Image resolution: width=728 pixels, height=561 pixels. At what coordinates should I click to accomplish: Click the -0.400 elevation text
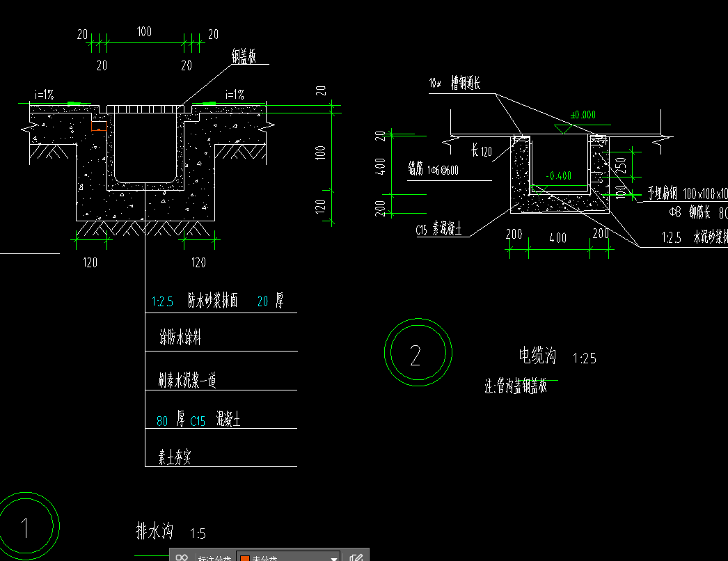[559, 176]
